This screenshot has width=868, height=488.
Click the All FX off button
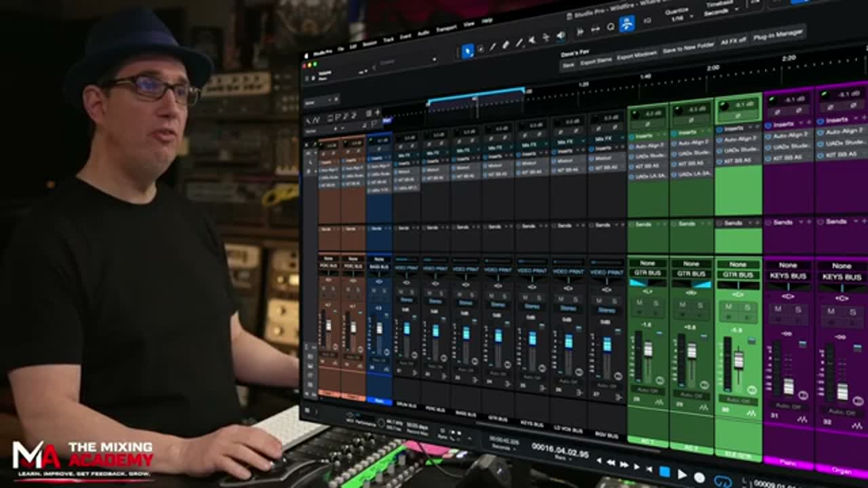pyautogui.click(x=733, y=41)
